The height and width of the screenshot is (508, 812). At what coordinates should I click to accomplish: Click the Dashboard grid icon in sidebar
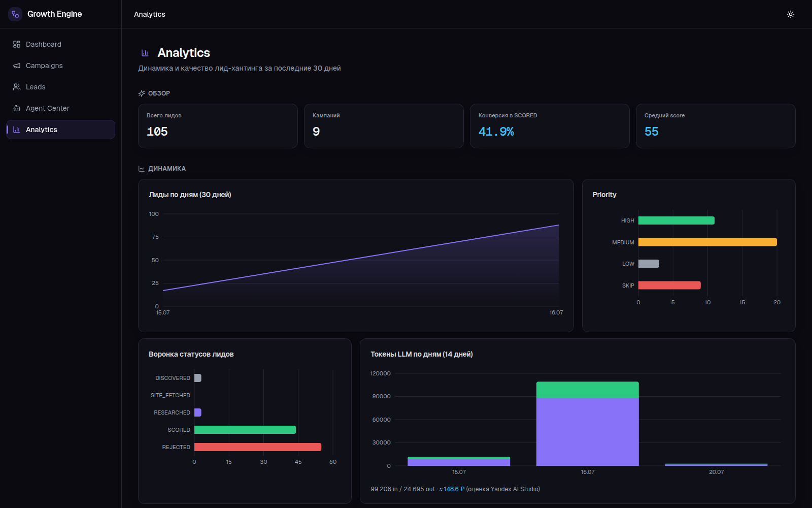[x=17, y=44]
